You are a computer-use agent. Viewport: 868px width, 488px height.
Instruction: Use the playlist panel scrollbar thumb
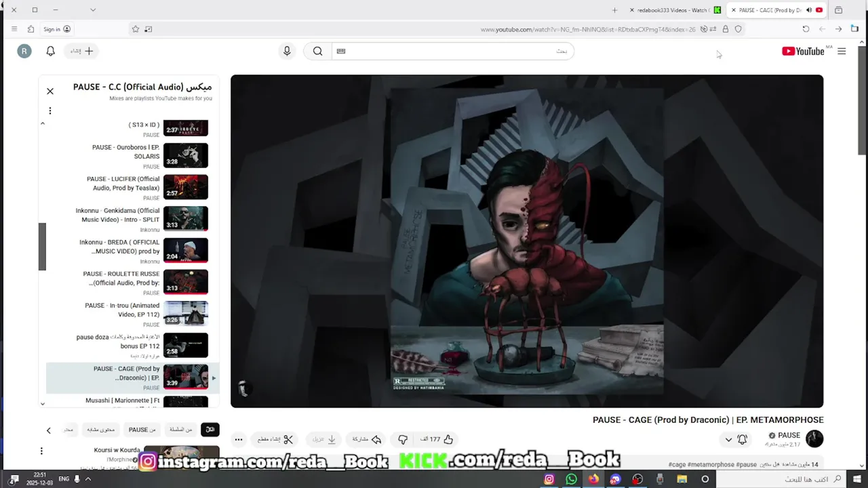(42, 247)
